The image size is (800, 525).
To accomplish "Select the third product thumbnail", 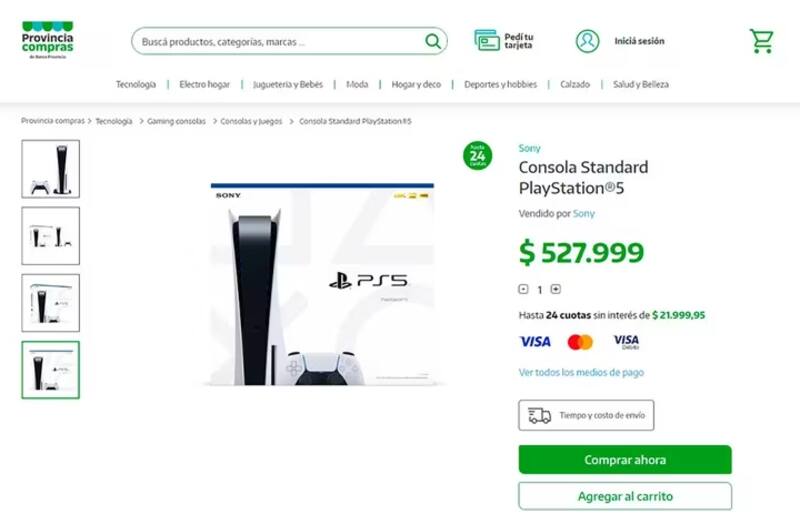I will tap(51, 303).
